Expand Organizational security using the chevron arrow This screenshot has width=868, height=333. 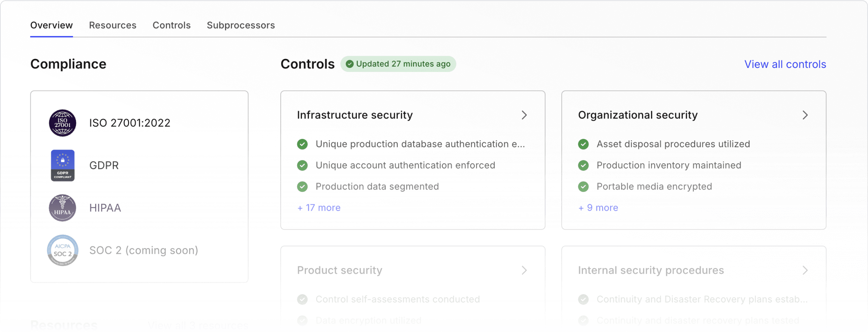pos(805,115)
